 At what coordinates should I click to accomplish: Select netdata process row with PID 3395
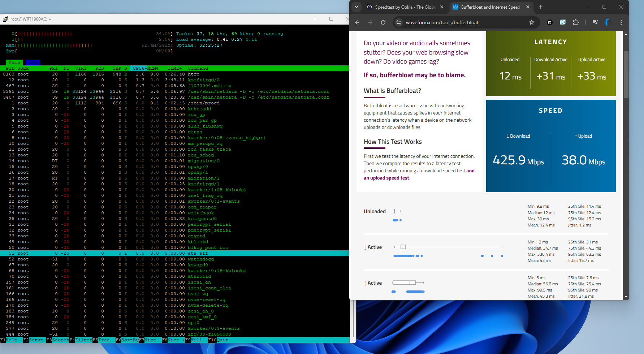tap(174, 91)
